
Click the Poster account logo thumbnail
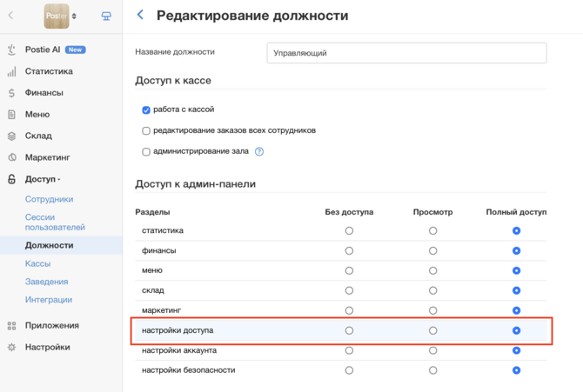pos(57,16)
